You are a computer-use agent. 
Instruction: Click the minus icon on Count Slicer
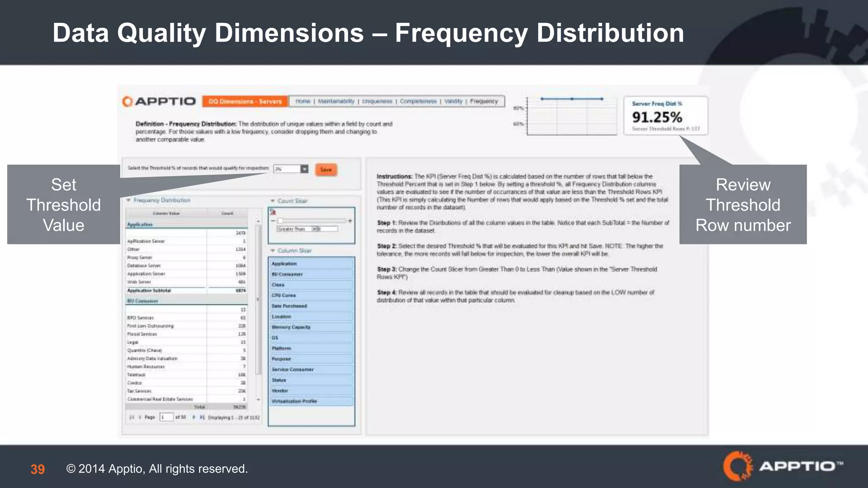(273, 221)
